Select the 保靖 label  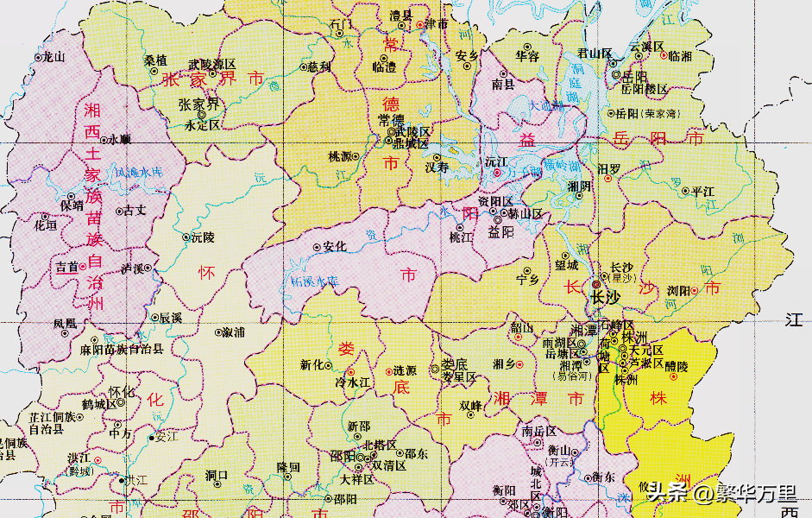coord(72,205)
